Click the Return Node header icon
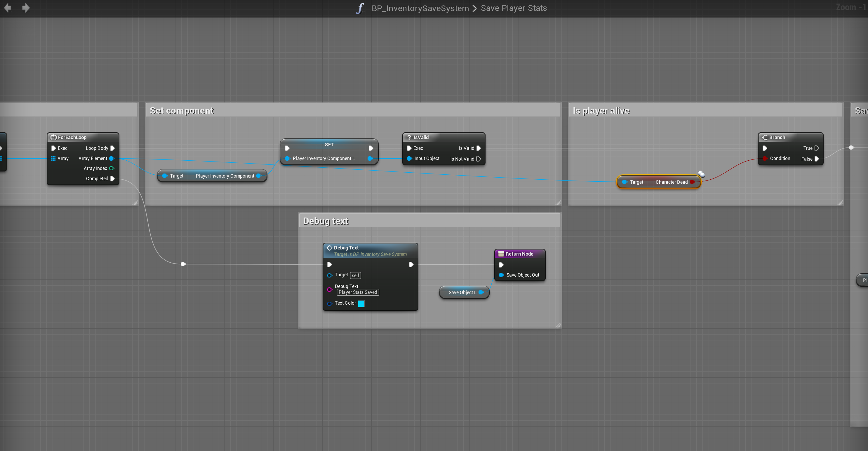The height and width of the screenshot is (451, 868). pos(501,254)
